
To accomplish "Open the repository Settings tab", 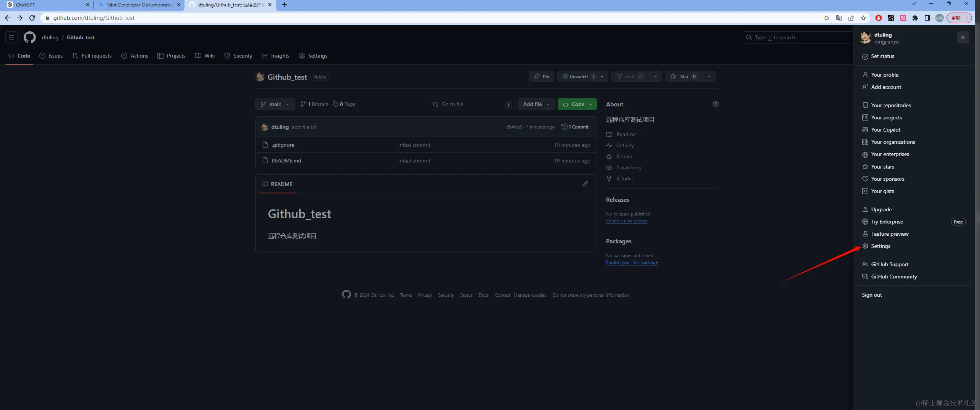I will click(x=313, y=56).
